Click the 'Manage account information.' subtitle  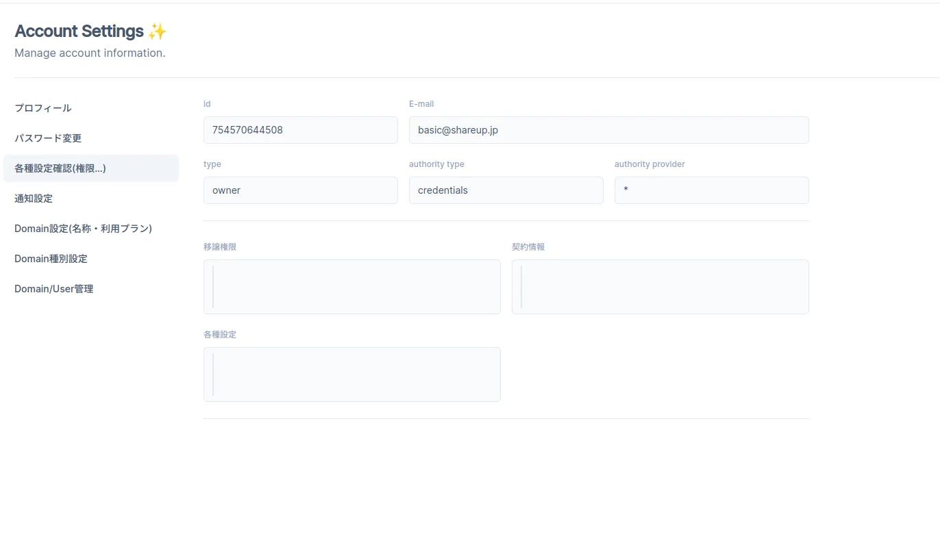[x=90, y=53]
